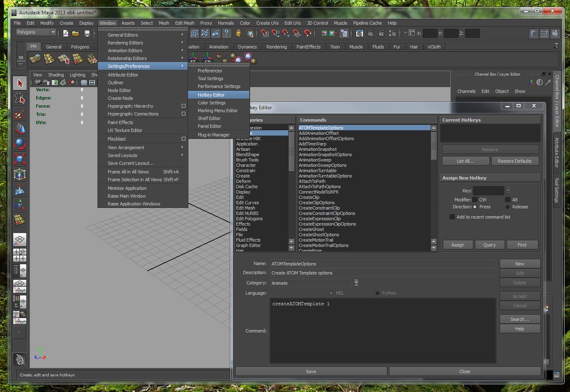Click the Query button
Screen dimensions: 570x392
489,245
